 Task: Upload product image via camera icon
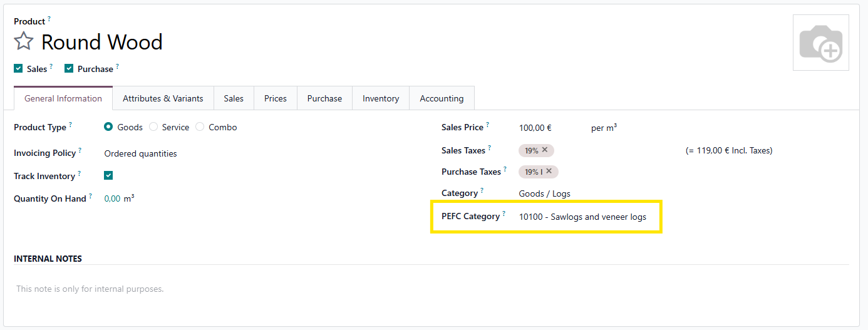tap(821, 43)
